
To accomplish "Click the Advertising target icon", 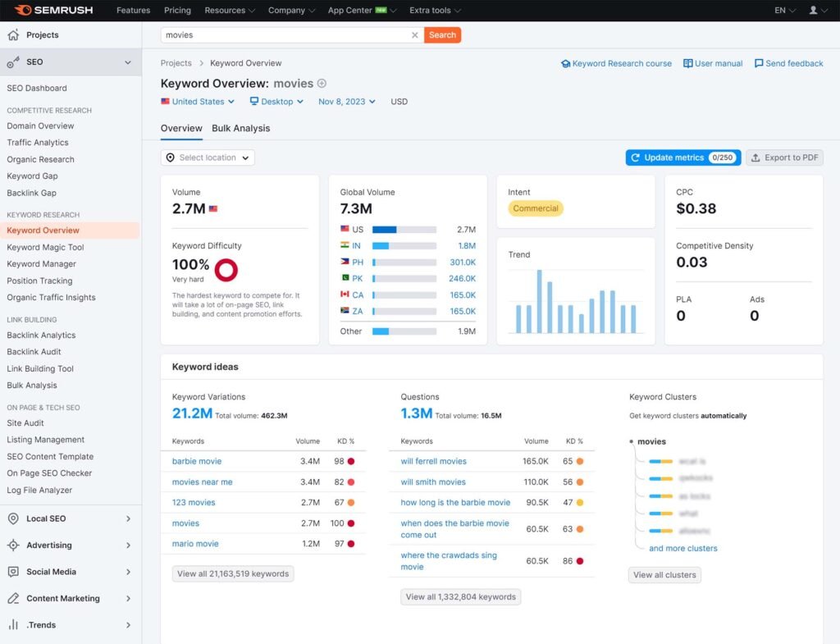I will (x=13, y=545).
